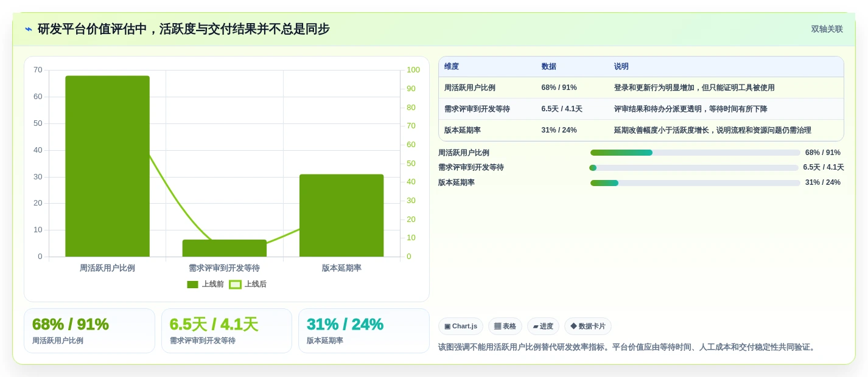Click the 数据卡片 tag chip
This screenshot has width=868, height=377.
point(588,327)
